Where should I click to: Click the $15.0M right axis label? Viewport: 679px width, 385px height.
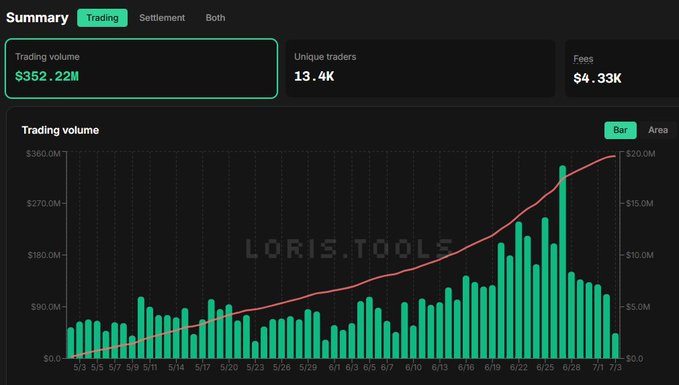coord(640,203)
